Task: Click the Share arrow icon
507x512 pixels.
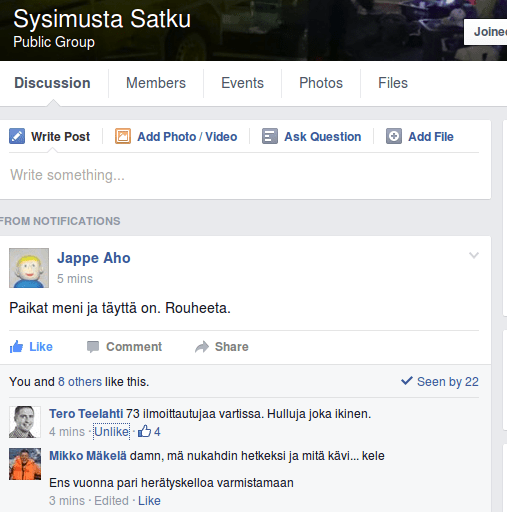Action: 202,347
